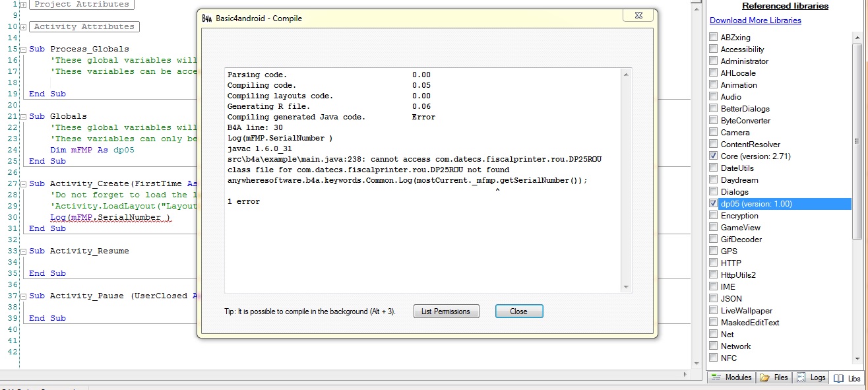Viewport: 868px width, 390px height.
Task: Enable the Daydream library checkbox
Action: point(714,180)
